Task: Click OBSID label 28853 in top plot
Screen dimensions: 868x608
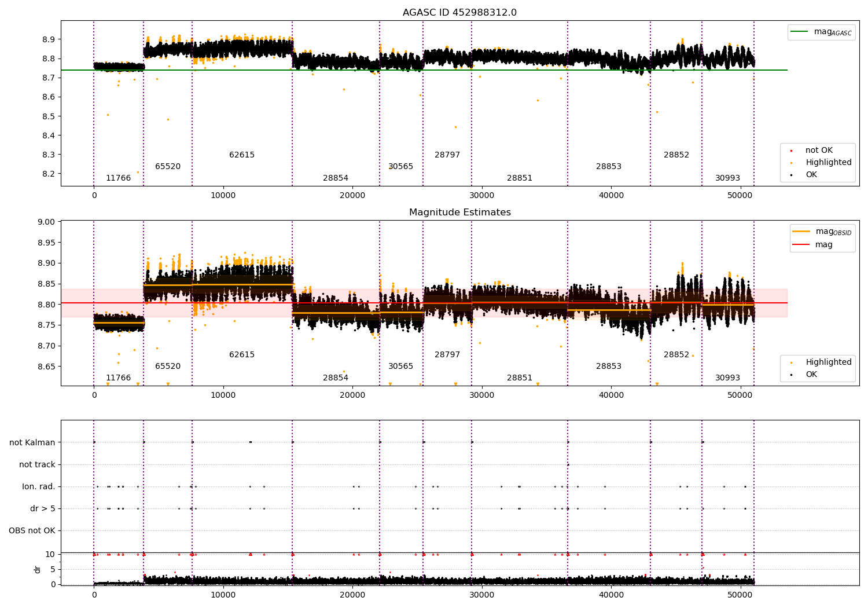Action: pyautogui.click(x=609, y=167)
